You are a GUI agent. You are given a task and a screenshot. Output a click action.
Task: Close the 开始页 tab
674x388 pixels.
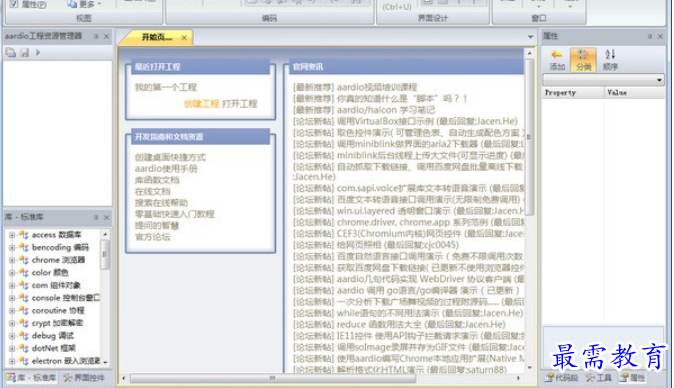coord(184,38)
